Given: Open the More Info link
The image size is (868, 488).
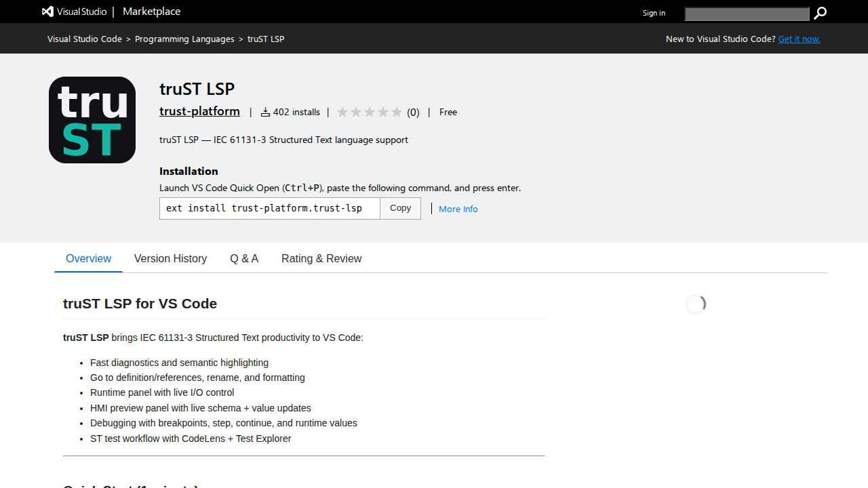Looking at the screenshot, I should [458, 209].
